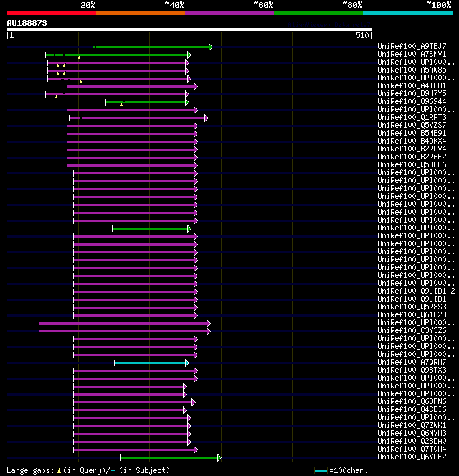Click the purple alignment bar for Q1RPT3

(137, 118)
